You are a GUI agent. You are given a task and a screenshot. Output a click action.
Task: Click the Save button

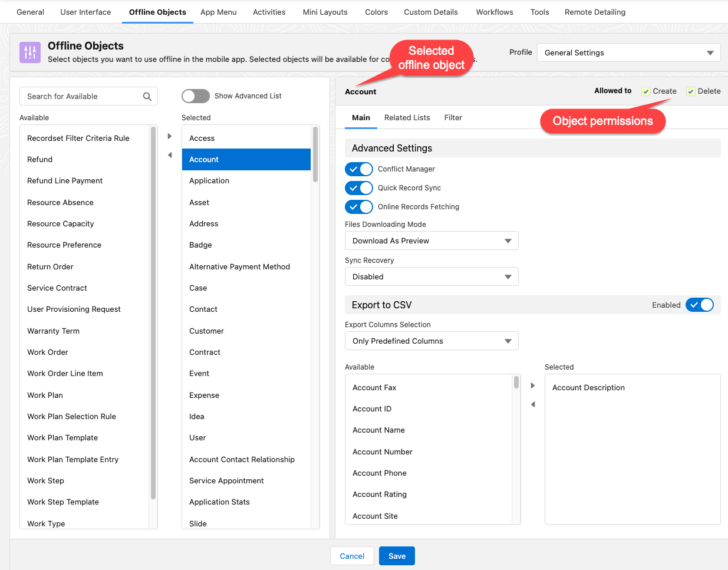coord(397,556)
